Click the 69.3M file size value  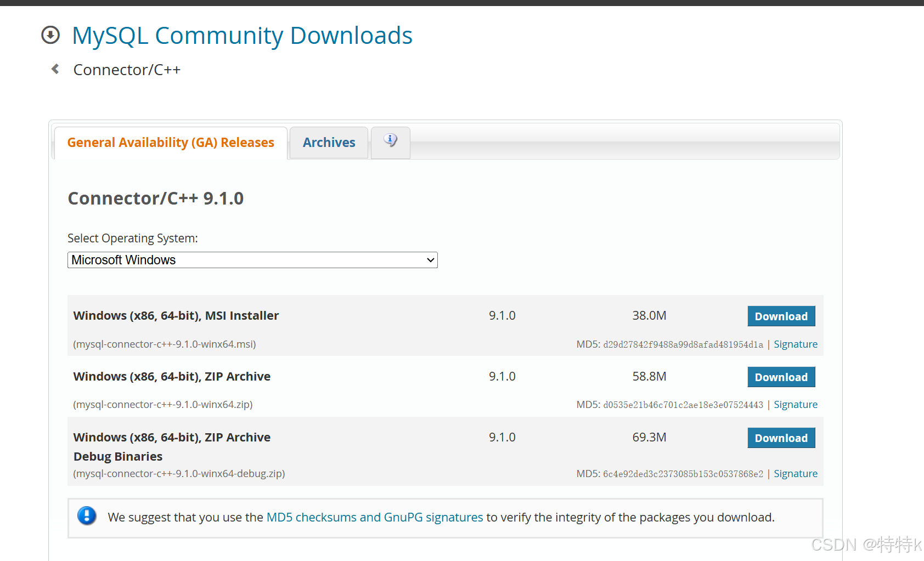[x=649, y=438]
